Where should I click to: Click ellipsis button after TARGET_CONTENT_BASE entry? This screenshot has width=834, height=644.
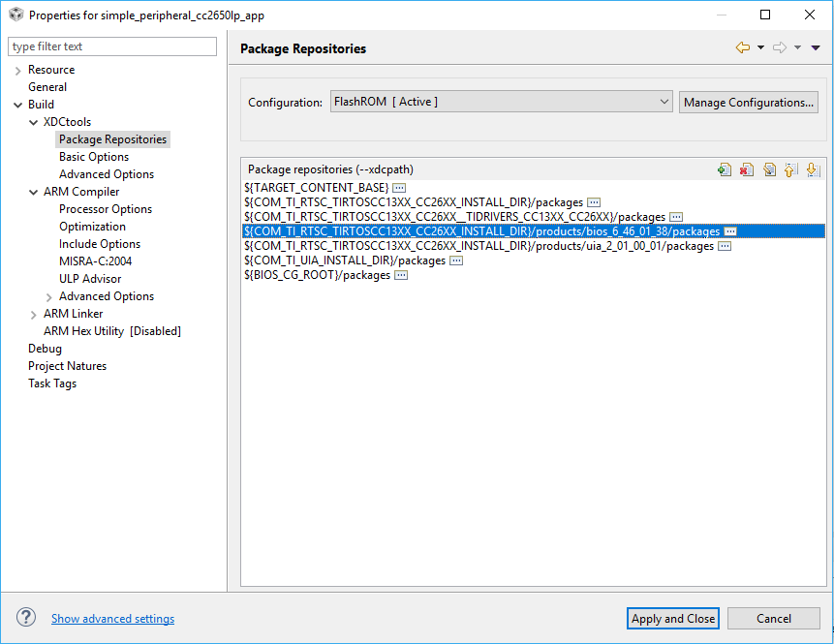(399, 187)
